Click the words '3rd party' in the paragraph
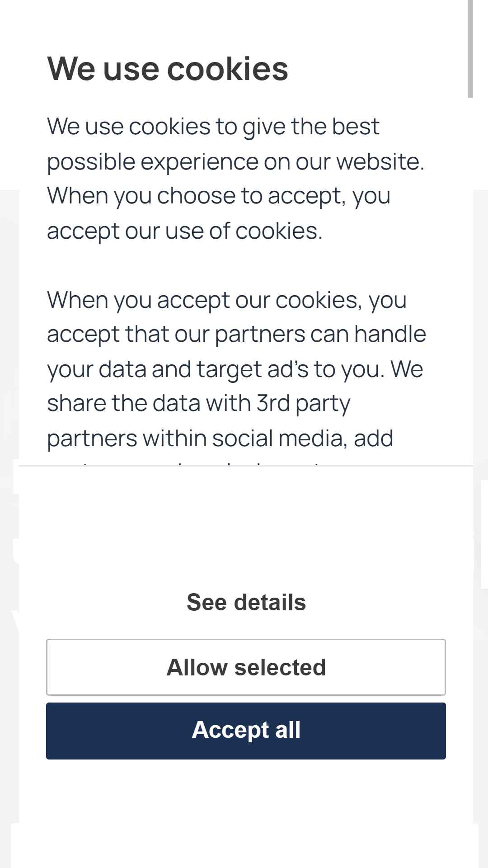 304,403
